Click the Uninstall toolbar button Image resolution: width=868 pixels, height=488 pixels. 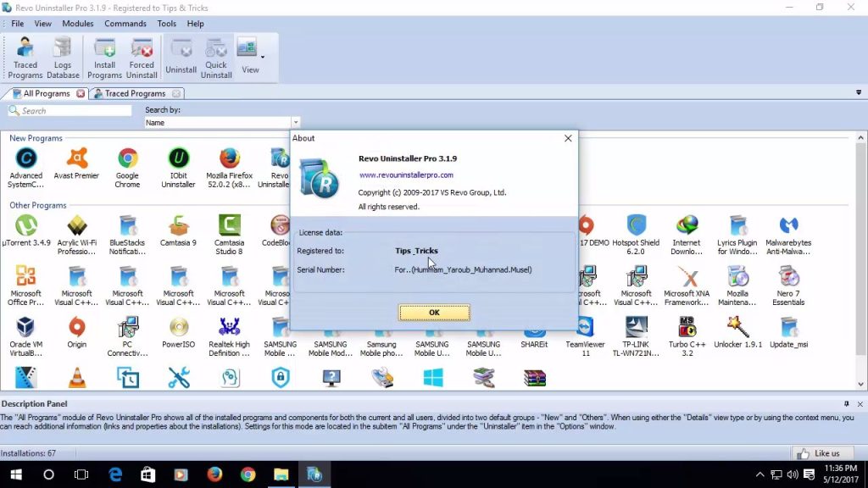coord(181,57)
